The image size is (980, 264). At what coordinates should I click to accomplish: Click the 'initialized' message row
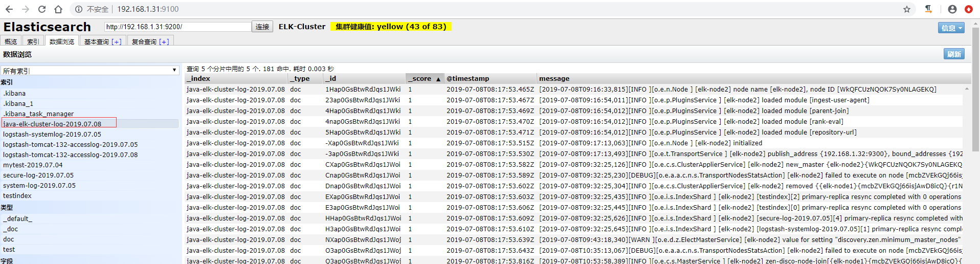(x=651, y=143)
